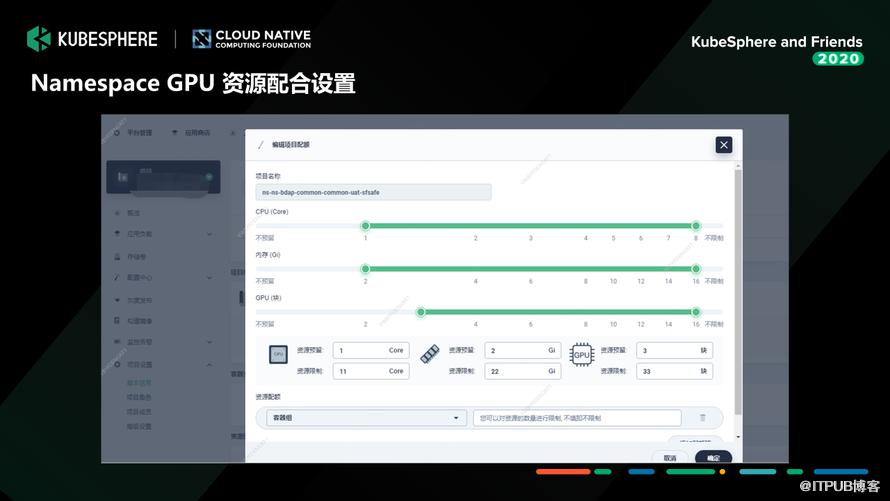Open 应用商店 in the top navigation

tap(197, 133)
